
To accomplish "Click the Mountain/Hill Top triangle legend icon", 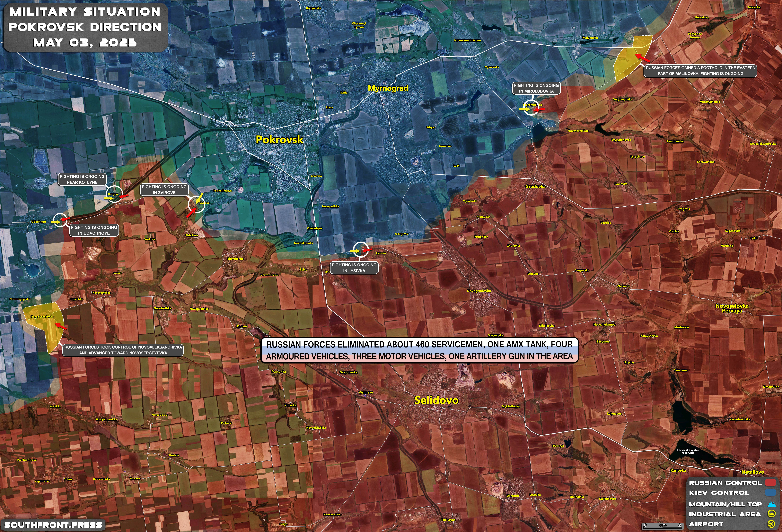I will 772,504.
